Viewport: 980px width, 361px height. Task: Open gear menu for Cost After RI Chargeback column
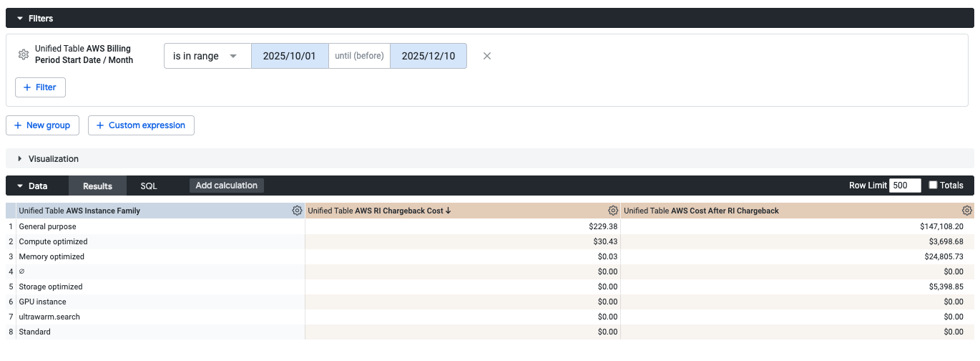point(967,211)
